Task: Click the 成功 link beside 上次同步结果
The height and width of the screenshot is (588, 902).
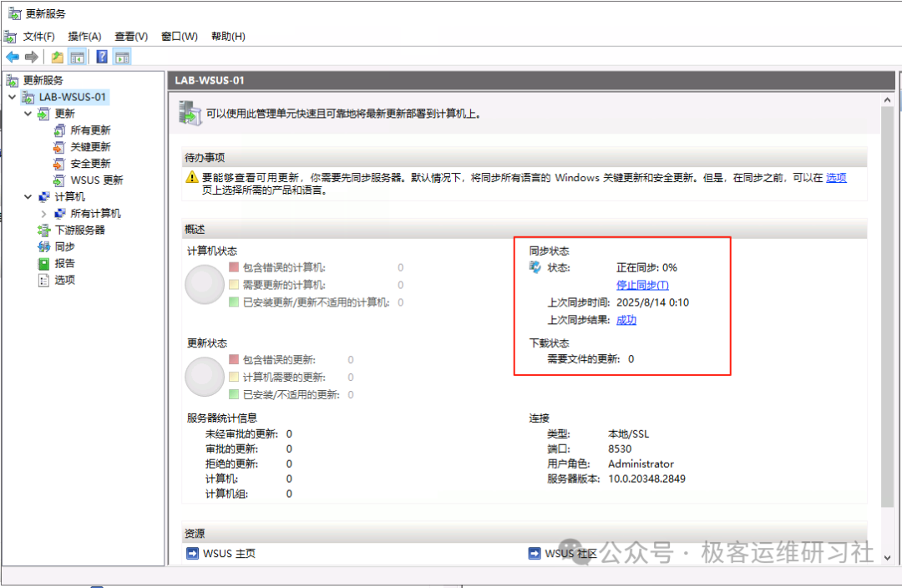Action: pos(626,320)
